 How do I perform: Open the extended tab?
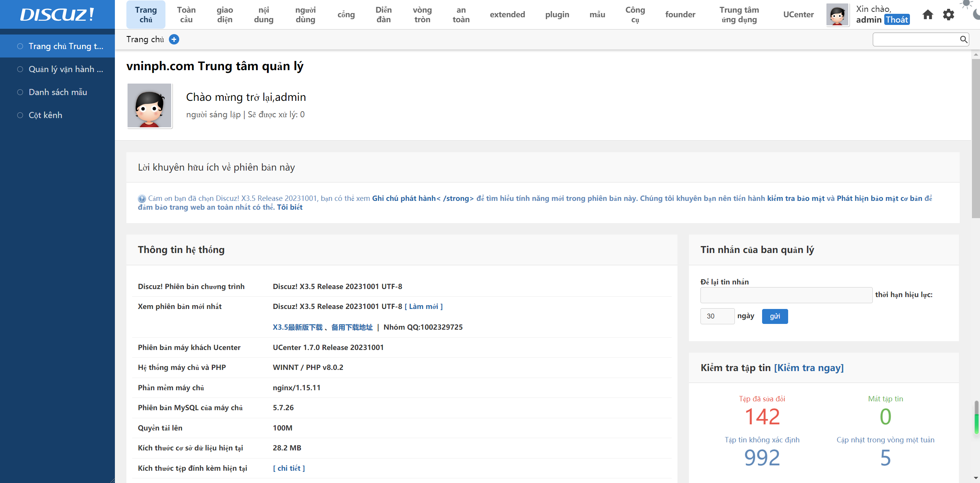[507, 15]
